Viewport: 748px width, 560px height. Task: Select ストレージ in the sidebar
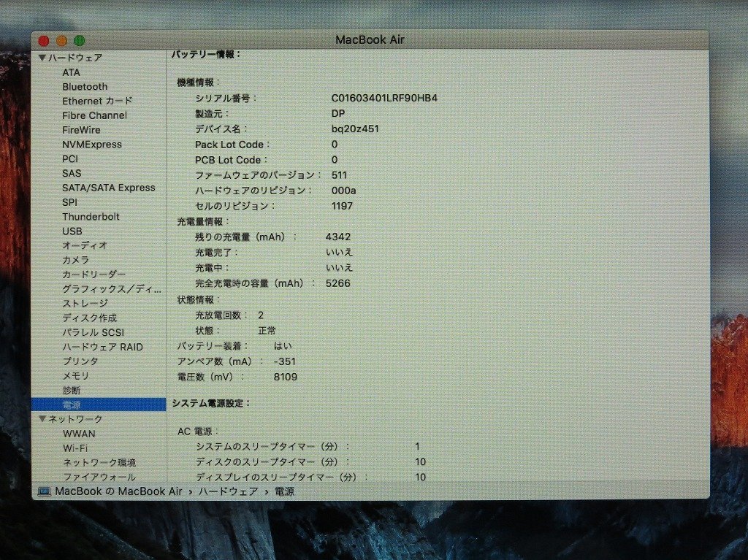click(x=85, y=304)
